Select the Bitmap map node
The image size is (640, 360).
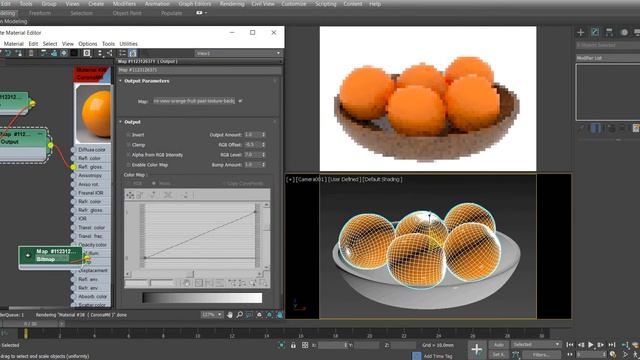tap(52, 257)
